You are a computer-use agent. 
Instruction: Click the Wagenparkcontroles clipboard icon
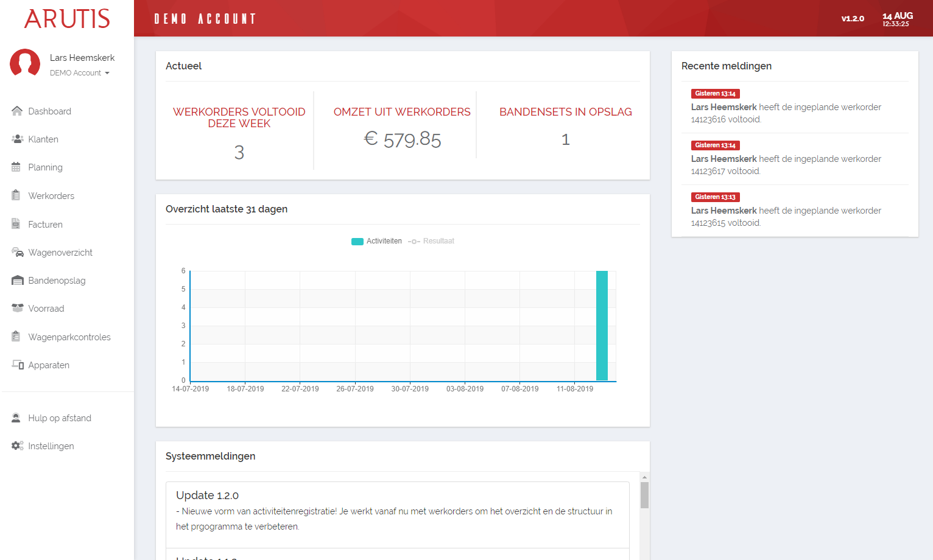click(16, 337)
